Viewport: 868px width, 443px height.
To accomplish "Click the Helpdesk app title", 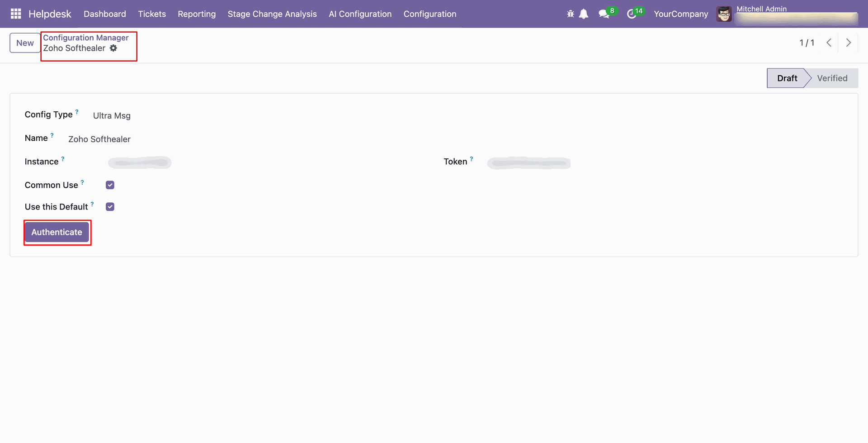I will tap(50, 14).
